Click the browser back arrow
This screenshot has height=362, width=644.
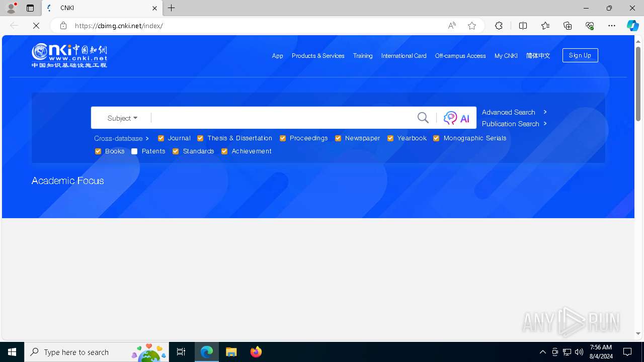(14, 26)
